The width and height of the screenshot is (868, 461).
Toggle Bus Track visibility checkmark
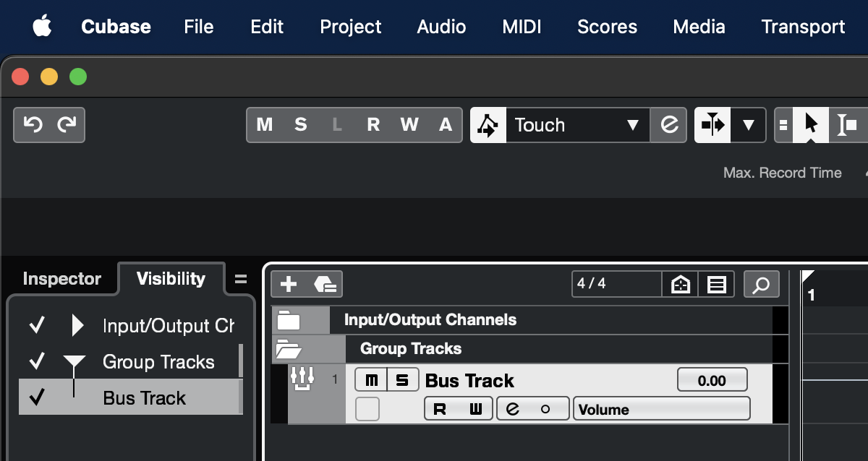pyautogui.click(x=37, y=397)
